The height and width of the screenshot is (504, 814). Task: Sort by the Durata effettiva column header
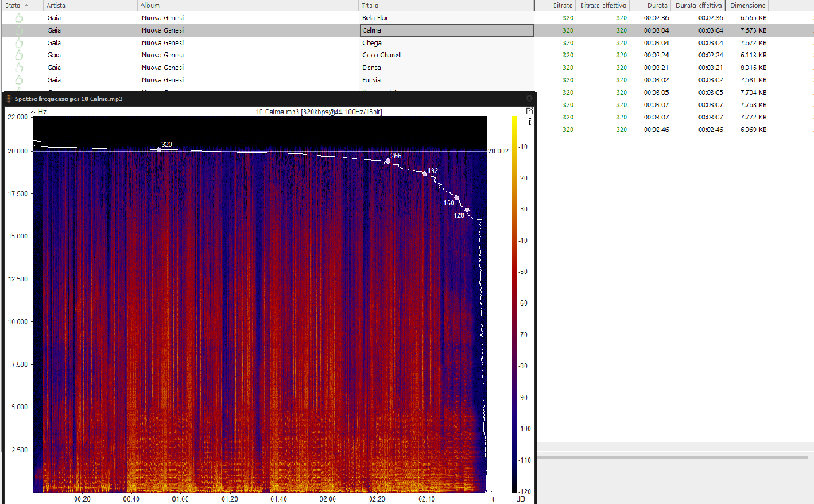(x=698, y=6)
